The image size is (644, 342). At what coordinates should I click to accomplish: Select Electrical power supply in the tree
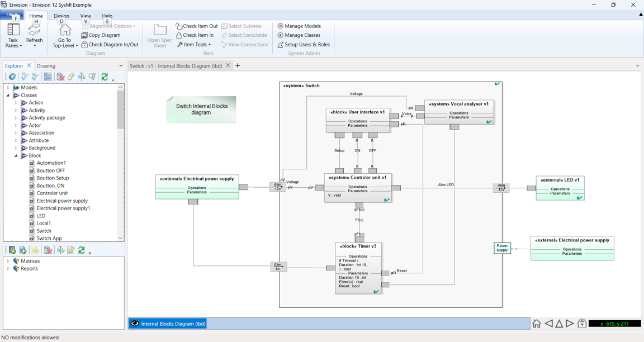pyautogui.click(x=62, y=201)
